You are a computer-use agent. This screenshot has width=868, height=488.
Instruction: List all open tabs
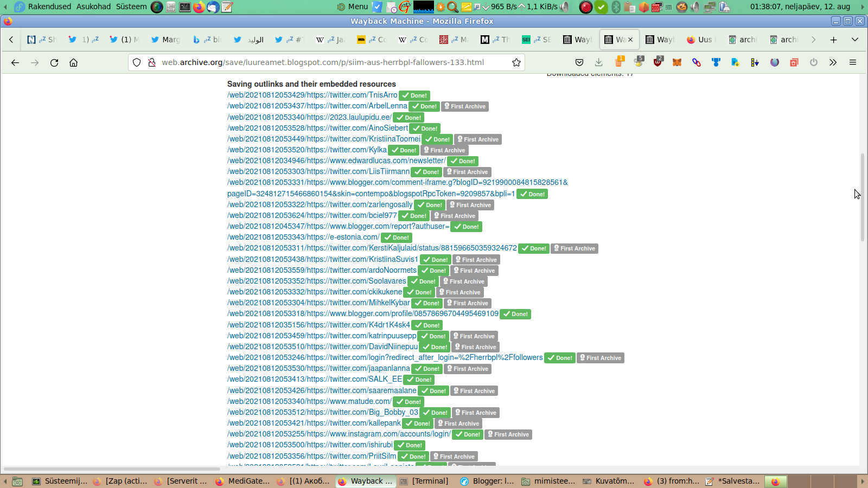[855, 40]
